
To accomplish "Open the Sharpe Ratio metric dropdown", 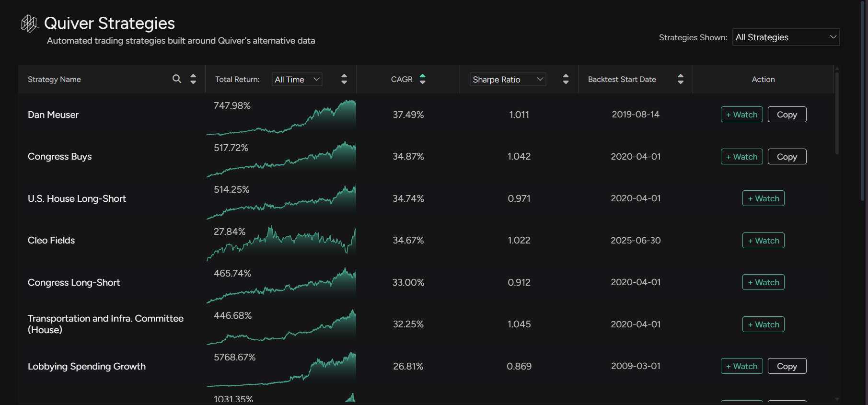I will tap(507, 80).
